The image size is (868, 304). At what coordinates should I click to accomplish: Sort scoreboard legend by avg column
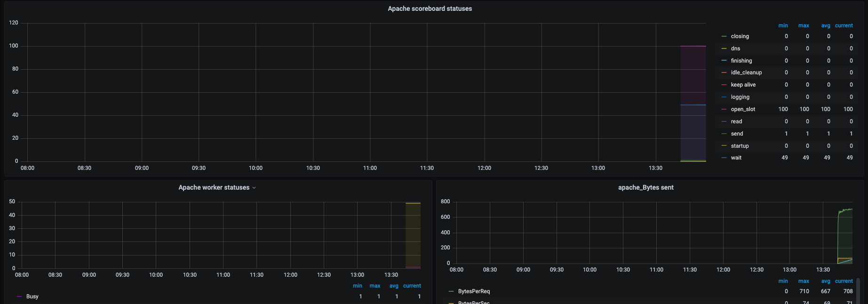[x=826, y=25]
